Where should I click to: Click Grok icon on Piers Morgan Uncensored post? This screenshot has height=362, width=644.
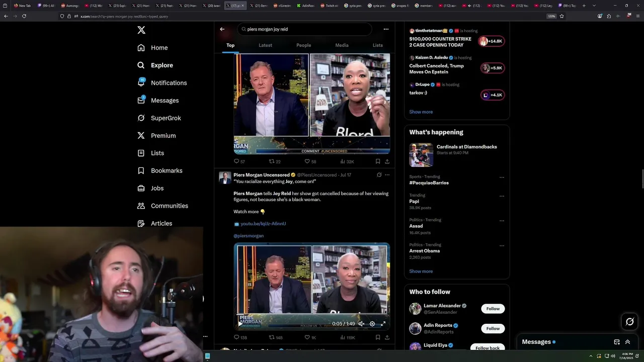[379, 175]
